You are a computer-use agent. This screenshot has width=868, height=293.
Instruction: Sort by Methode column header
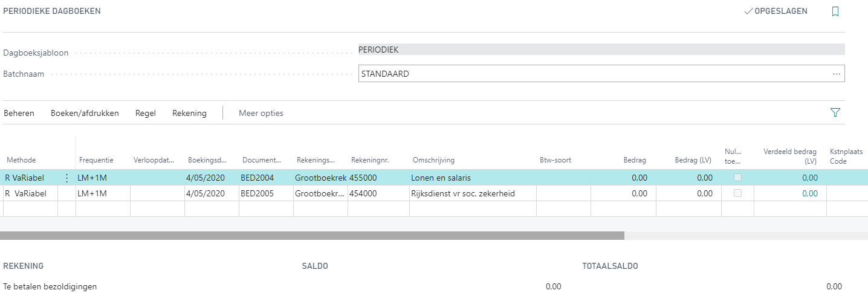(x=21, y=160)
